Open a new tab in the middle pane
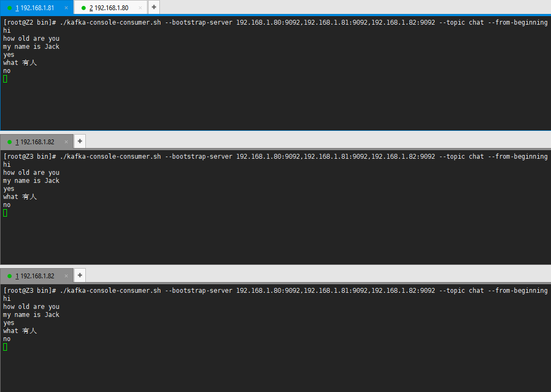Image resolution: width=551 pixels, height=392 pixels. [x=80, y=141]
